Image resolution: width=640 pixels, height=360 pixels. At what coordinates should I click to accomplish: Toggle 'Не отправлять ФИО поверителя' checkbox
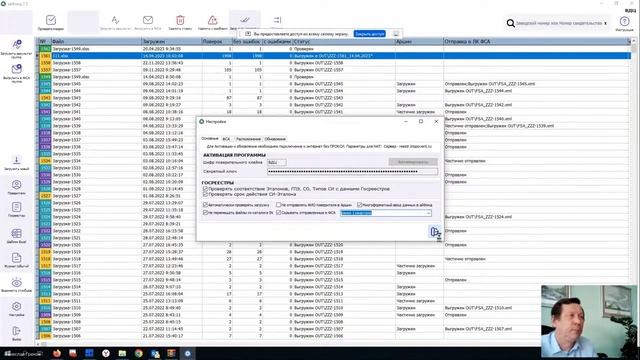[279, 205]
